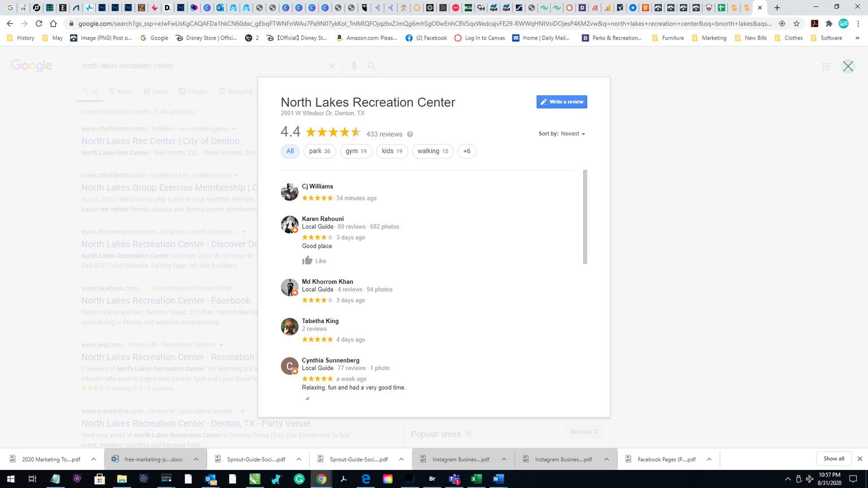This screenshot has width=868, height=488.
Task: Filter reviews by gym chip
Action: [356, 151]
